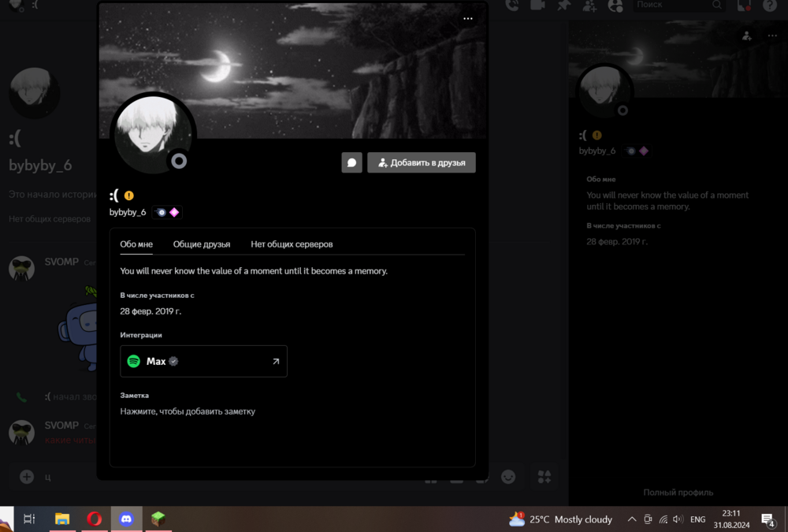
Task: Click the Spotify logo in the Max integration
Action: (134, 361)
